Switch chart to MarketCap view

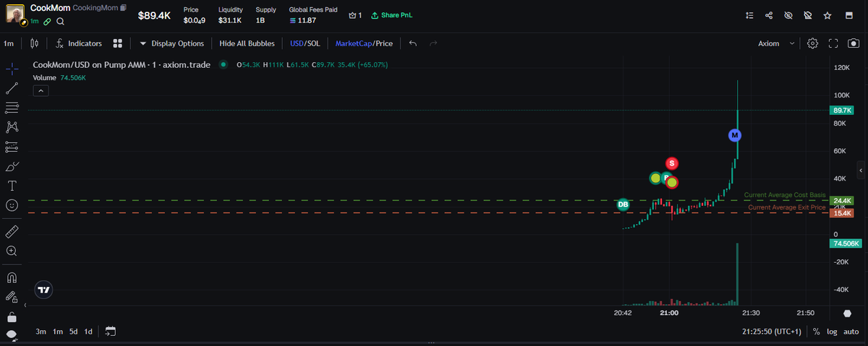354,43
